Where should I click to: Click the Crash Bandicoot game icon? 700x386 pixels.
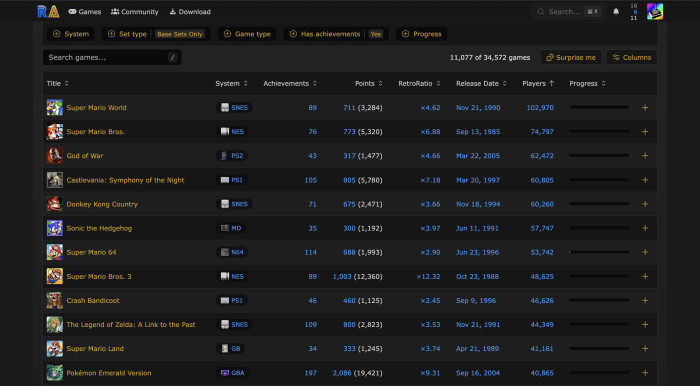tap(54, 300)
